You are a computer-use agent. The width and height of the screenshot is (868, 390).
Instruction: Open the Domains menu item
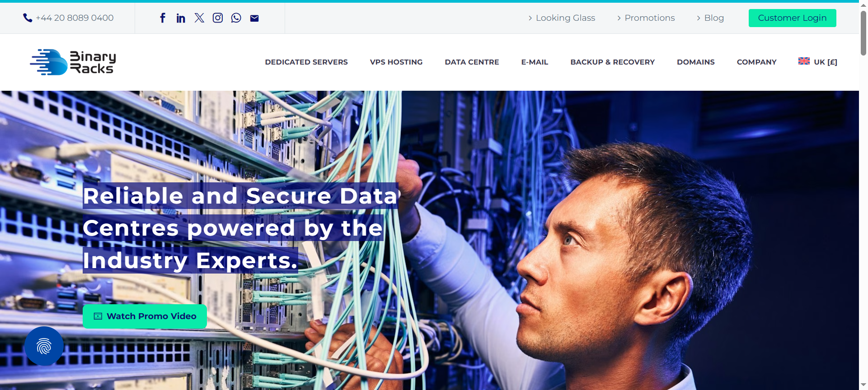click(695, 62)
